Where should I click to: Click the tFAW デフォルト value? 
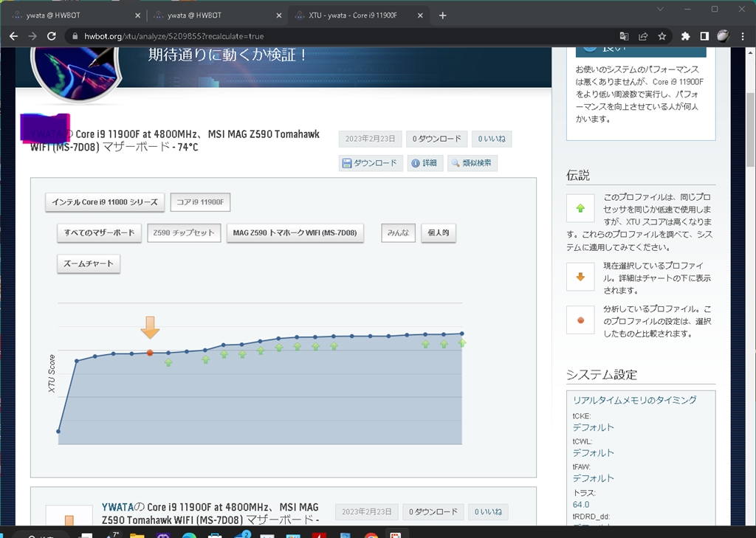(x=593, y=479)
